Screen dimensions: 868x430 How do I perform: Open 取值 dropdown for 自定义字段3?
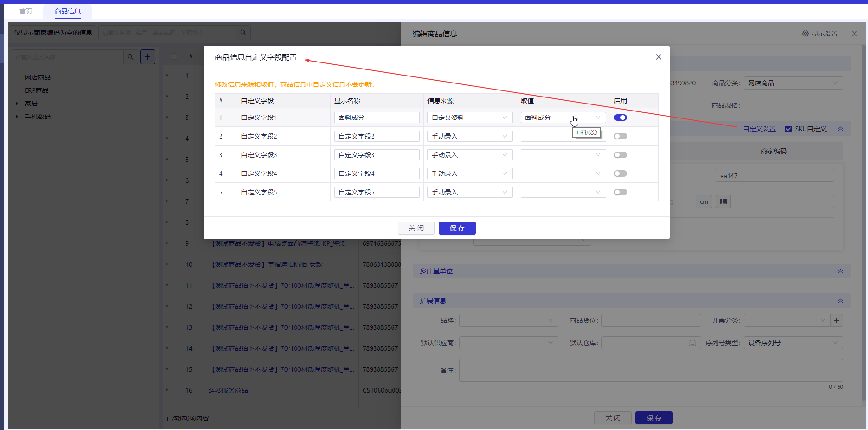[x=563, y=155]
